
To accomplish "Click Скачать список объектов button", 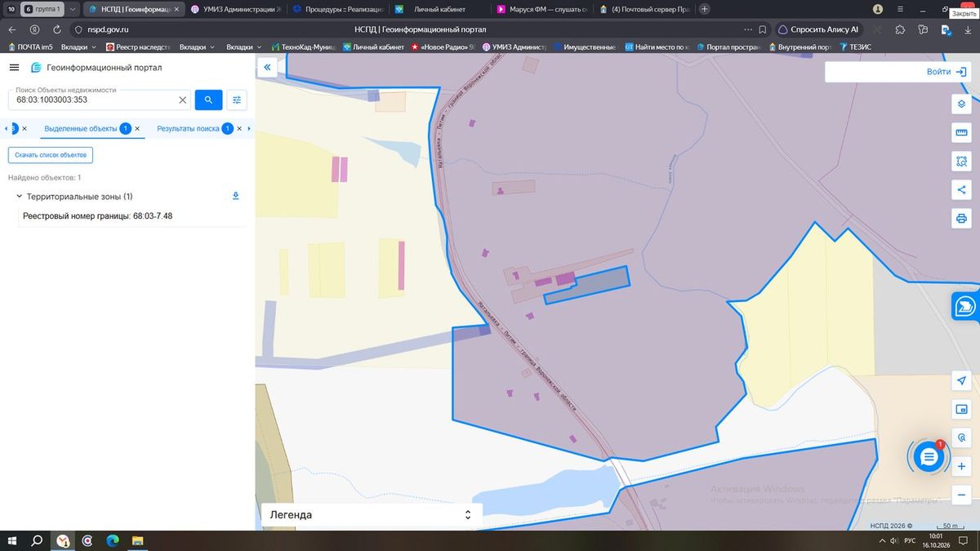I will coord(51,155).
